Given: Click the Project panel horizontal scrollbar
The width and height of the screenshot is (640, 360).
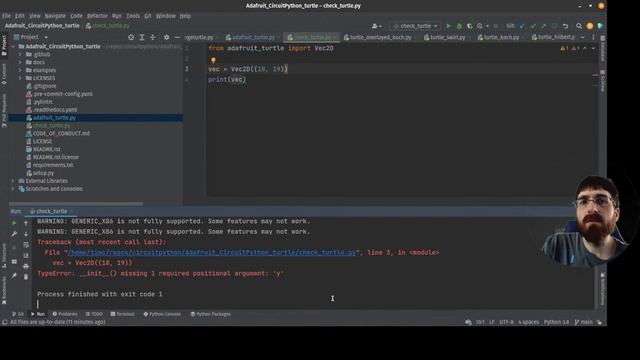Looking at the screenshot, I should (76, 204).
